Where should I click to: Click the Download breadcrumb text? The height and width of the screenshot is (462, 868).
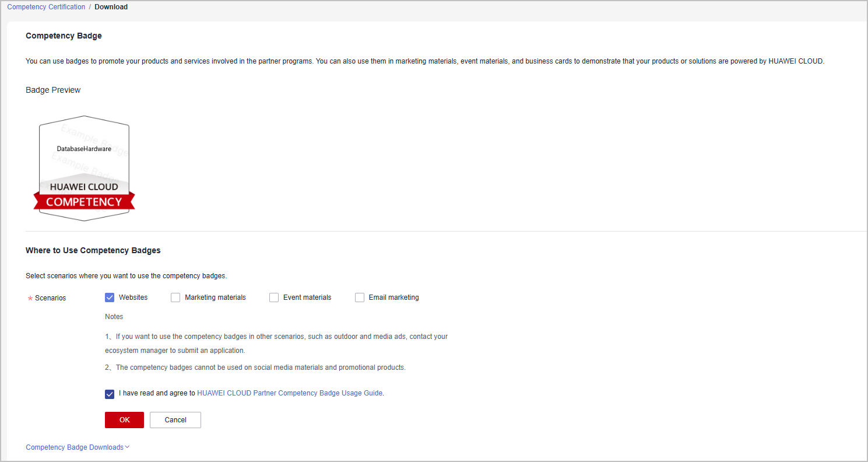point(111,7)
